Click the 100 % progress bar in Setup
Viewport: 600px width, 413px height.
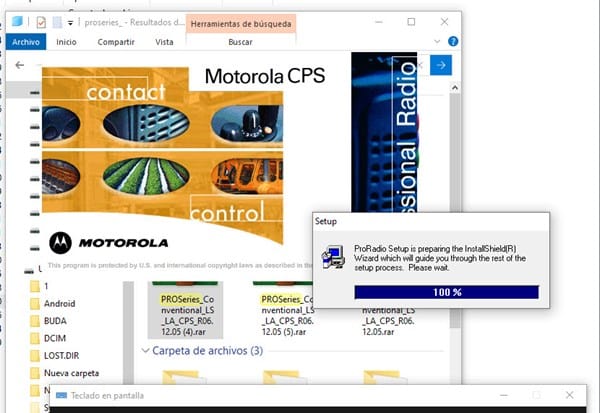pyautogui.click(x=447, y=292)
